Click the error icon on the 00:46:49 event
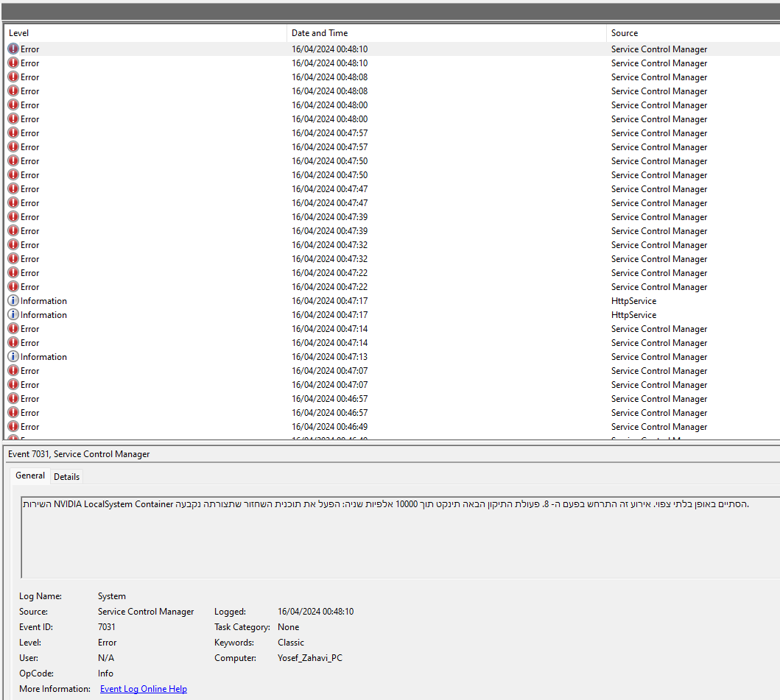This screenshot has width=780, height=700. 14,426
